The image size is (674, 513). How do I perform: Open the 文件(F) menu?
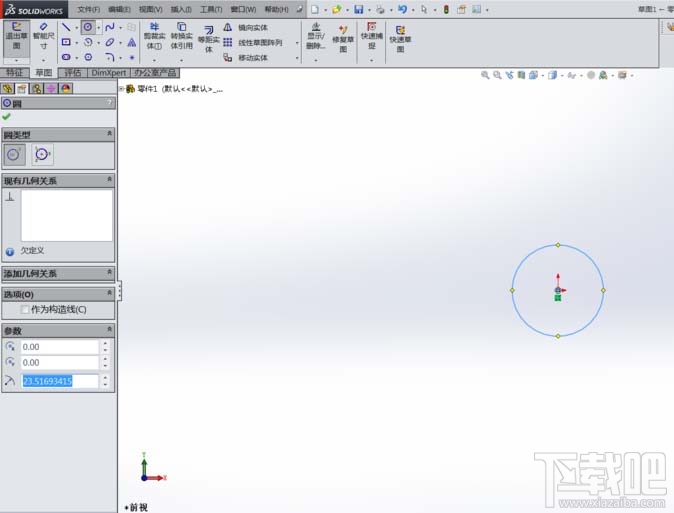click(x=89, y=9)
